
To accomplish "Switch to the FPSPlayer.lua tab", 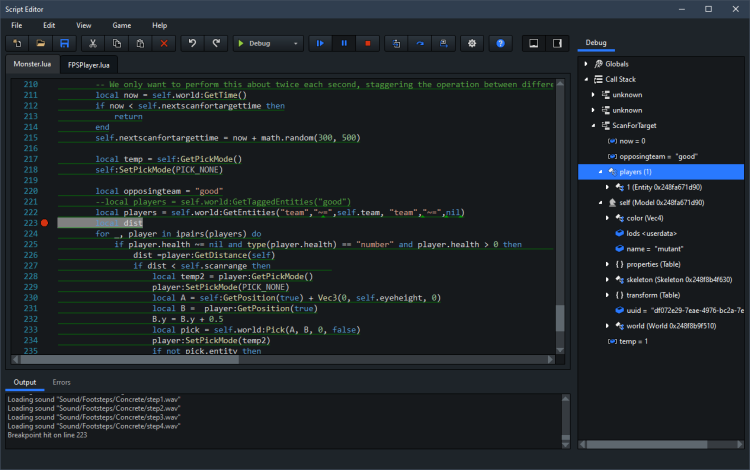I will point(88,64).
